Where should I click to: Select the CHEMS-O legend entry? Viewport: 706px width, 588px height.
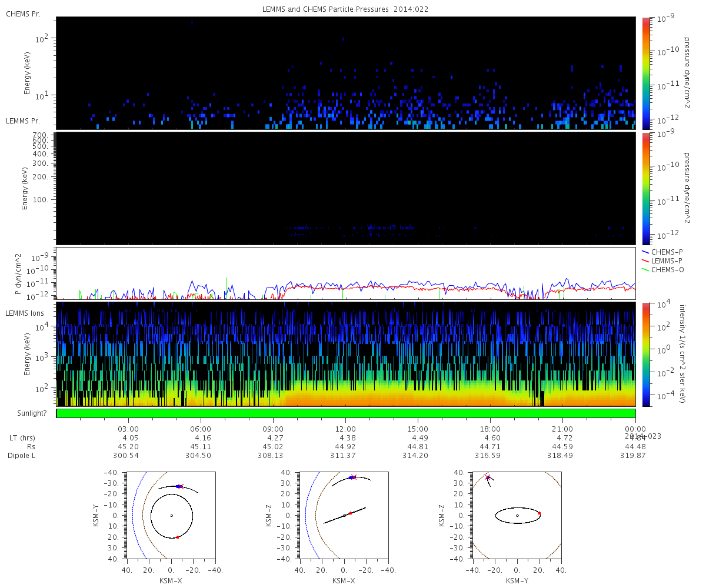point(667,269)
